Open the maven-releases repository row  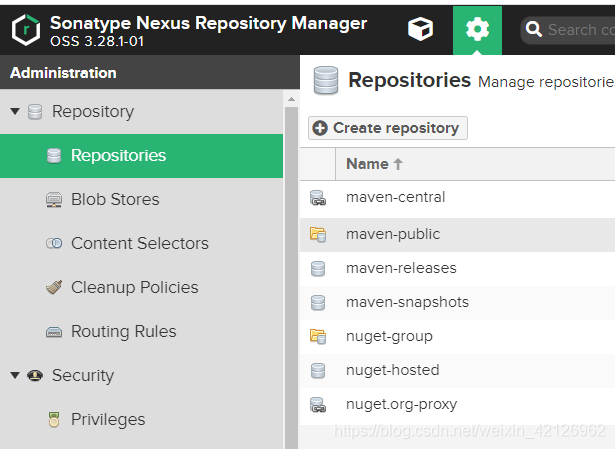[457, 269]
